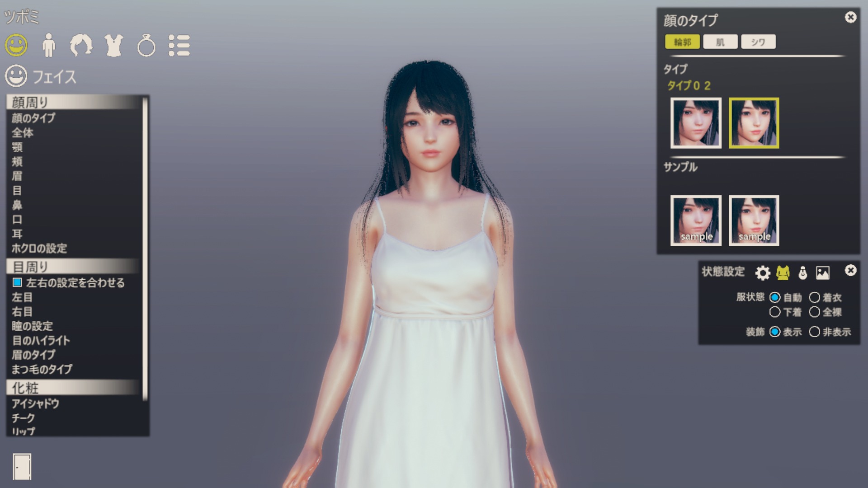Pick the first face type thumbnail
This screenshot has height=488, width=868.
(696, 123)
